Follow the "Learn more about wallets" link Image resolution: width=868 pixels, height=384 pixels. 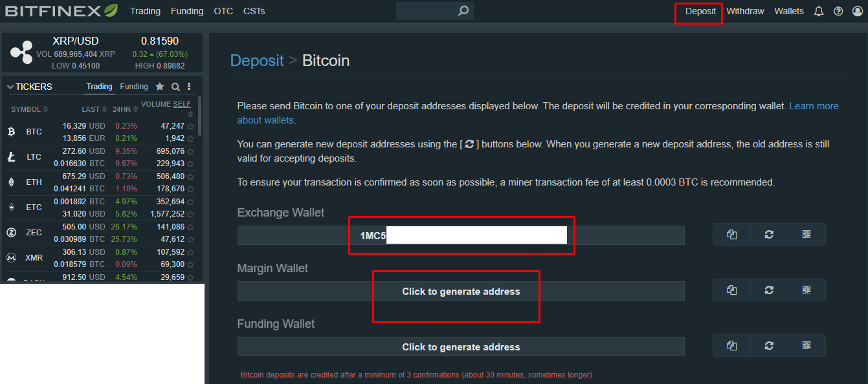pyautogui.click(x=814, y=106)
